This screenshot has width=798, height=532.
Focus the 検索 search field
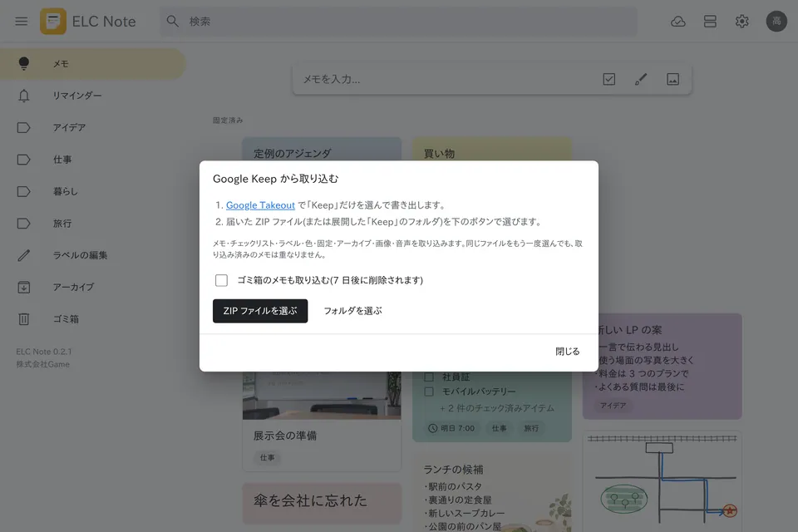coord(398,22)
